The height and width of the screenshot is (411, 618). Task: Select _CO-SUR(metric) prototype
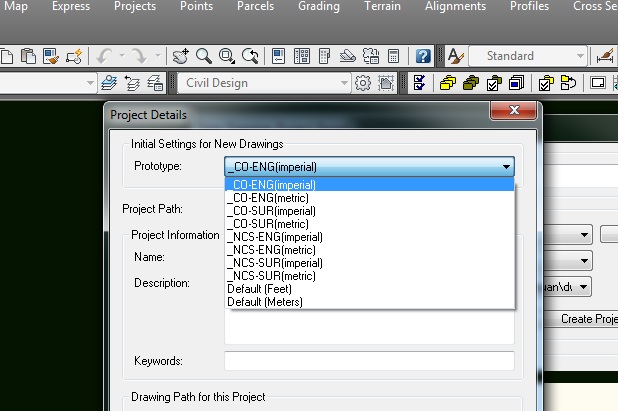click(x=370, y=224)
